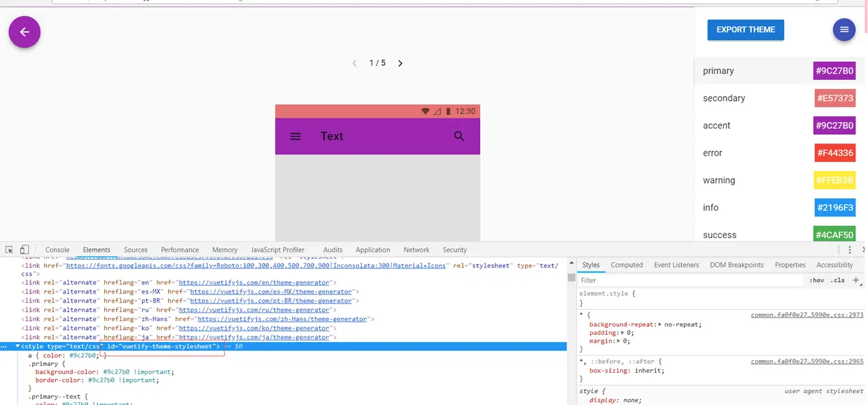Follow the fonts.googleapis.com stylesheet link
This screenshot has width=868, height=405.
tap(256, 266)
